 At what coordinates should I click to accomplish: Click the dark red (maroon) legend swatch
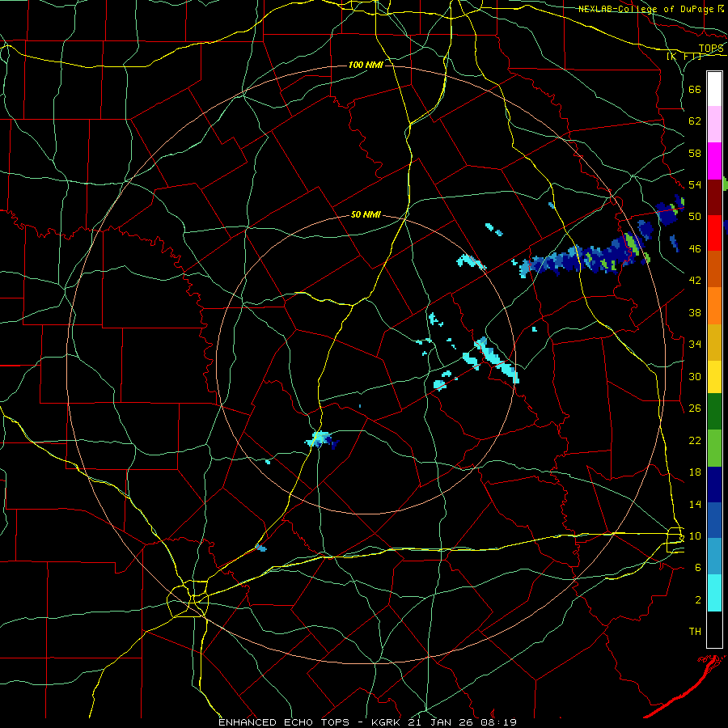tap(714, 197)
